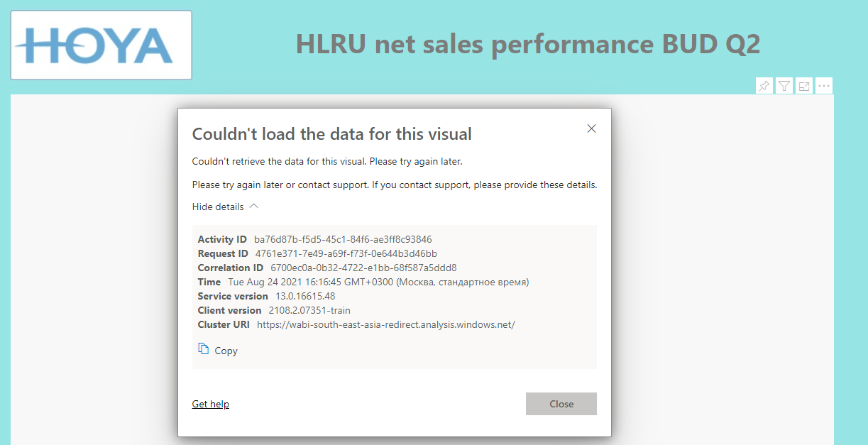Click the Close button
This screenshot has width=868, height=445.
tap(561, 404)
